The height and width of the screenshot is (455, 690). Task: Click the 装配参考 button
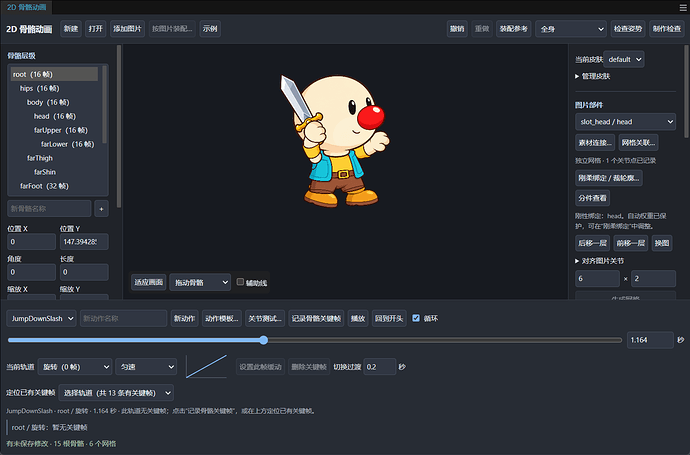coord(514,29)
